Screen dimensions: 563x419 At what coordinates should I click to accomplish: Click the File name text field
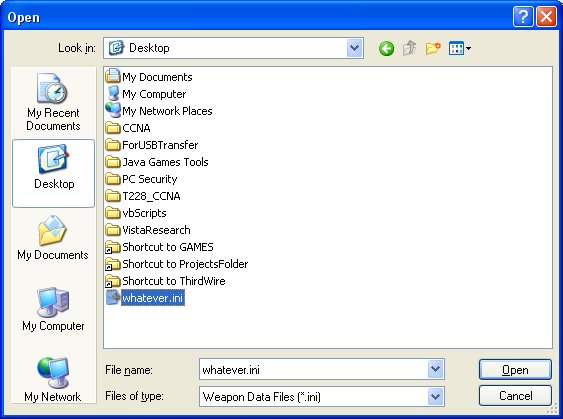click(x=313, y=369)
